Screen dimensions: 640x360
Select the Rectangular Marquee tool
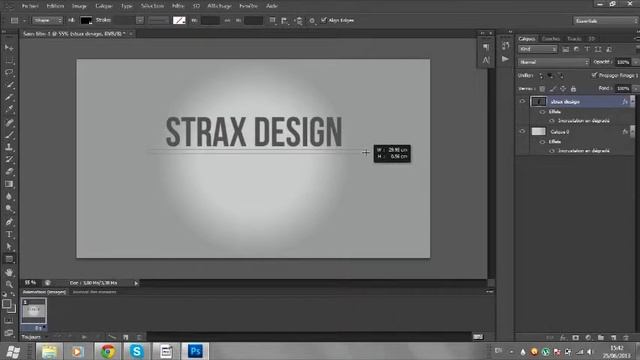(x=9, y=60)
